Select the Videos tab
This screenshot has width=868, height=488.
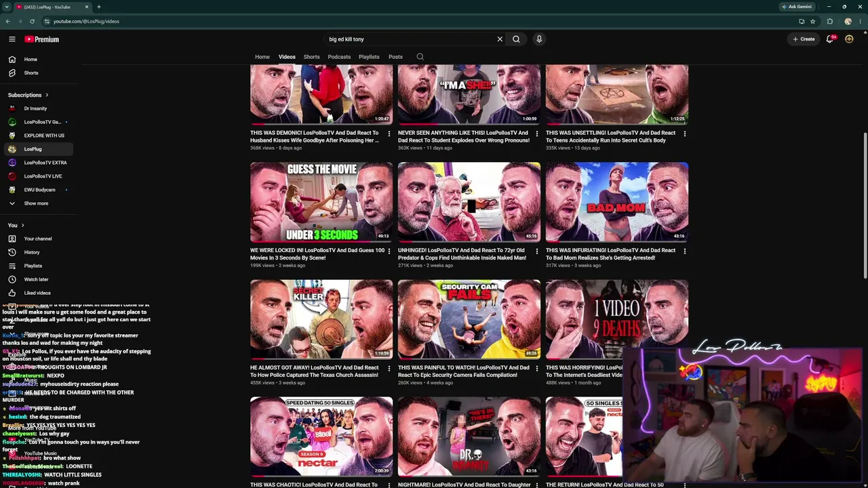point(287,57)
